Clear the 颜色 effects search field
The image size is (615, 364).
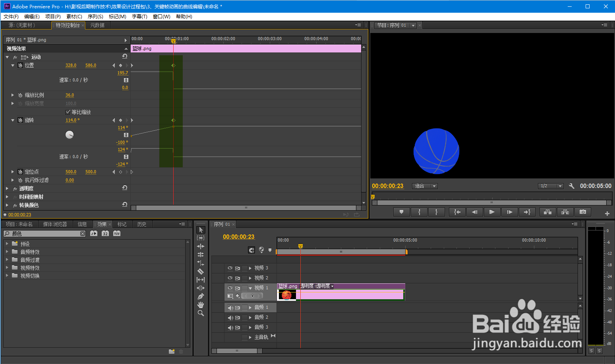coord(83,234)
